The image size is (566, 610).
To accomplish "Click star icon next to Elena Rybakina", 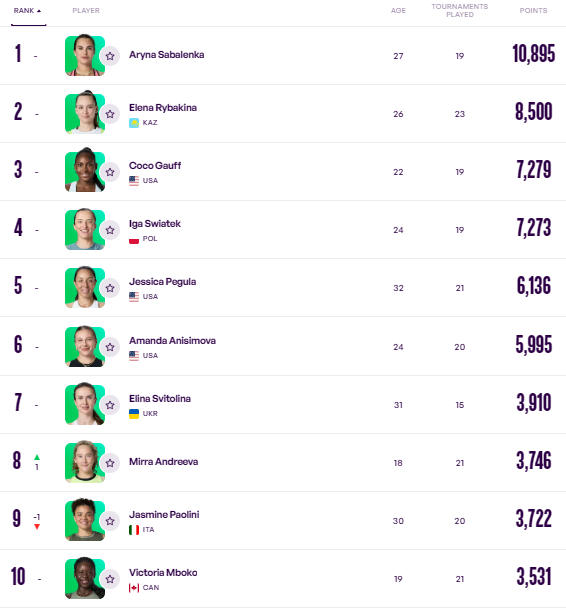I will 110,114.
